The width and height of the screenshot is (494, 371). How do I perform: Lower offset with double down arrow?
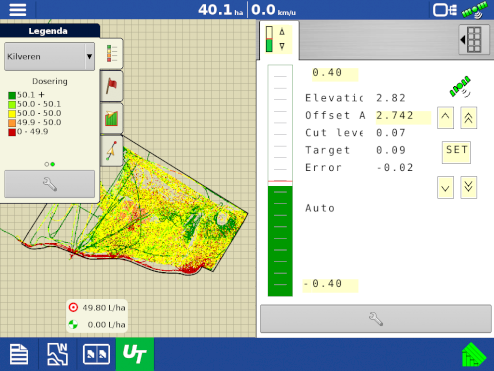468,187
